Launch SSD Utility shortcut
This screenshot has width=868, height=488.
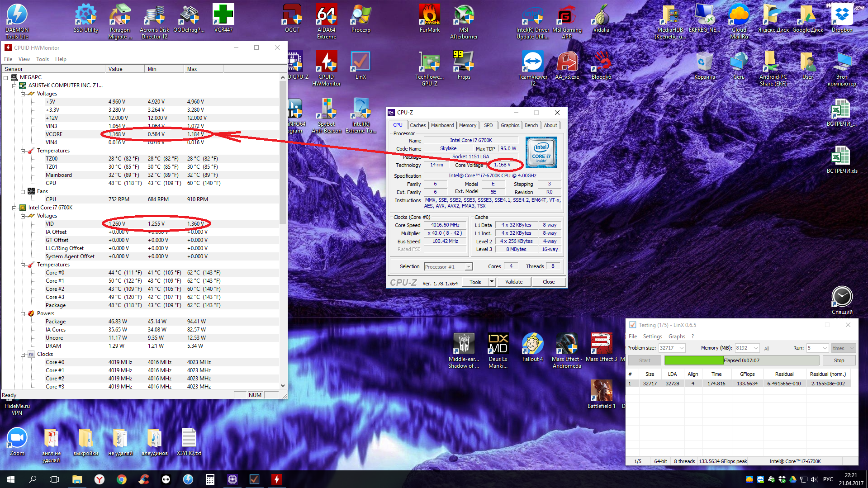tap(86, 18)
